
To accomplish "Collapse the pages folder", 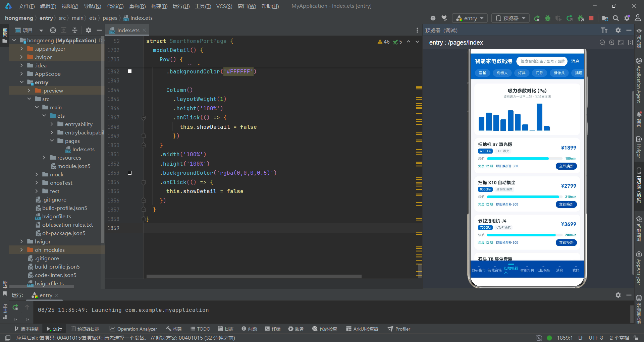I will (52, 141).
